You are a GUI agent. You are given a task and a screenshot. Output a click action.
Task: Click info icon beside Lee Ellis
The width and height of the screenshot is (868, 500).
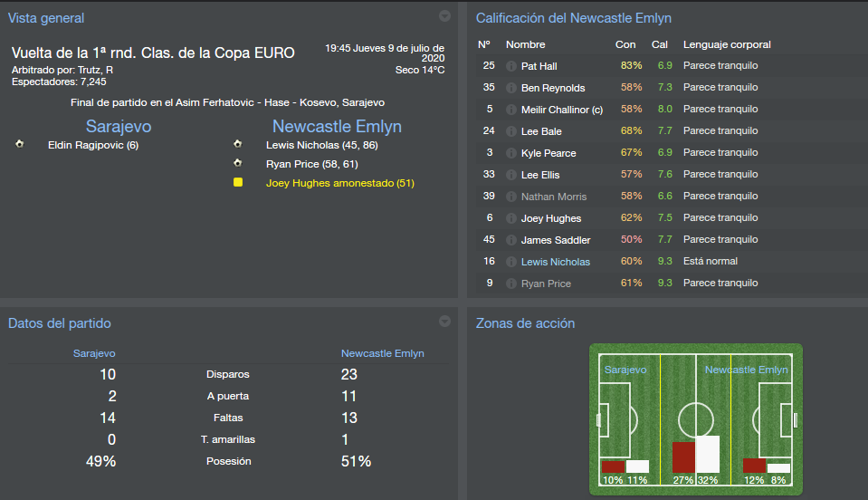[x=511, y=175]
